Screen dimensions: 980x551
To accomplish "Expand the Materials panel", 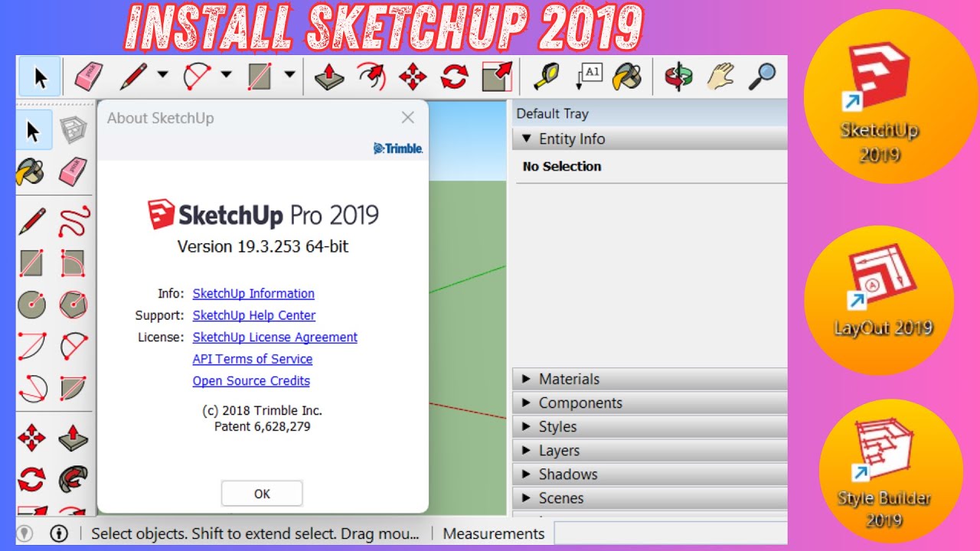I will (x=649, y=379).
